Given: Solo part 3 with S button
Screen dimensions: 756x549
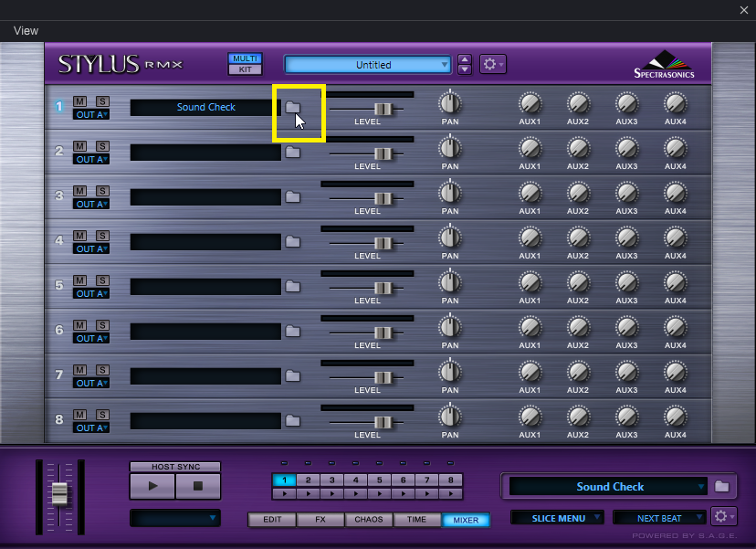Looking at the screenshot, I should point(102,191).
